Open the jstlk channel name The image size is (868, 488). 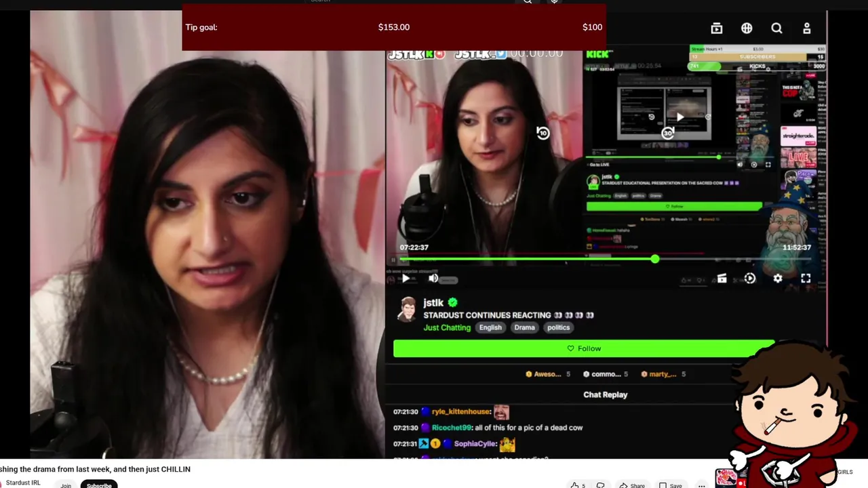[433, 303]
